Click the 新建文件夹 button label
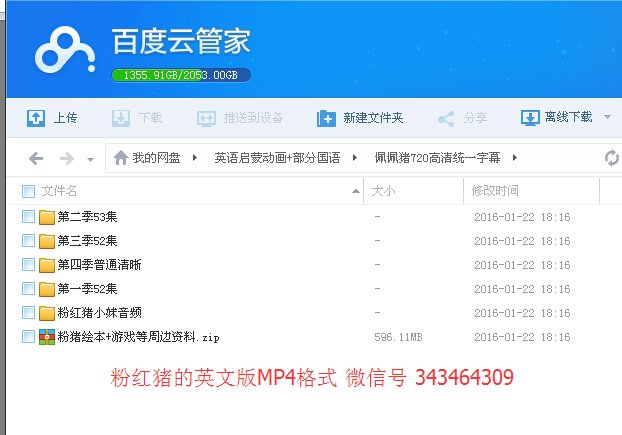Screen dimensions: 622x435 click(373, 118)
